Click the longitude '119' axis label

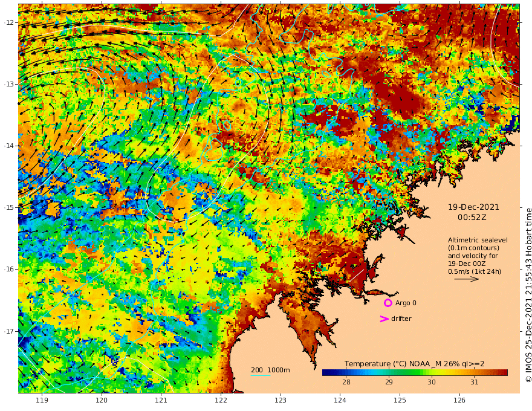42,400
